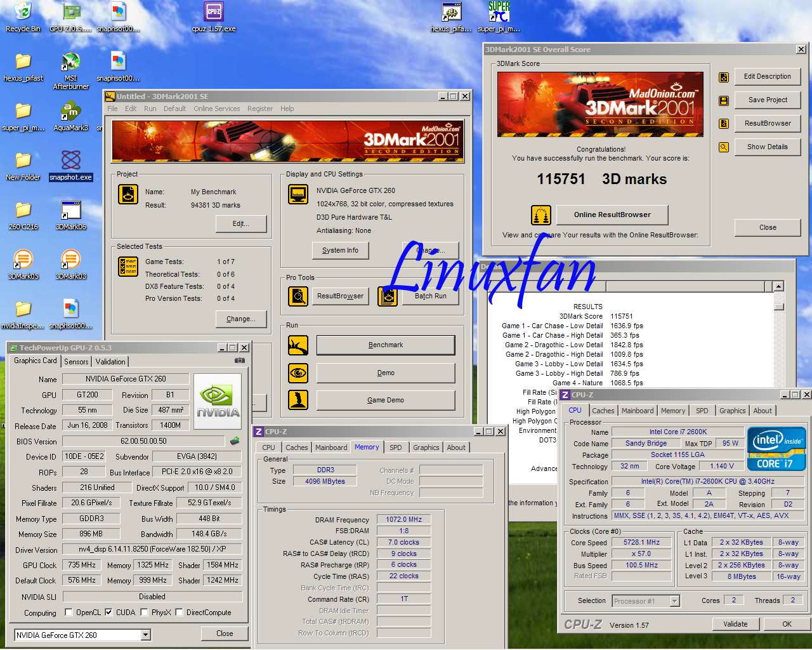Click the ResultBrowser button in Overall Score
This screenshot has height=650, width=812.
768,124
